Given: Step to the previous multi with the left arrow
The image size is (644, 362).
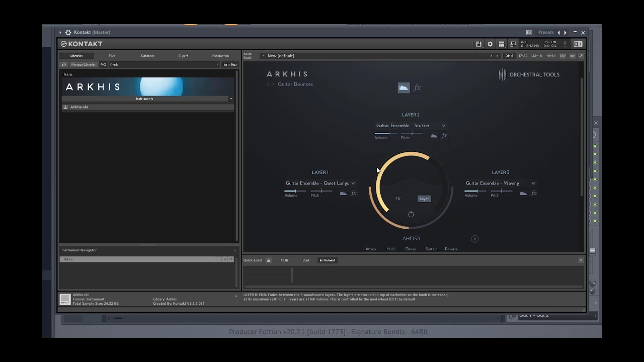Looking at the screenshot, I should pyautogui.click(x=492, y=56).
